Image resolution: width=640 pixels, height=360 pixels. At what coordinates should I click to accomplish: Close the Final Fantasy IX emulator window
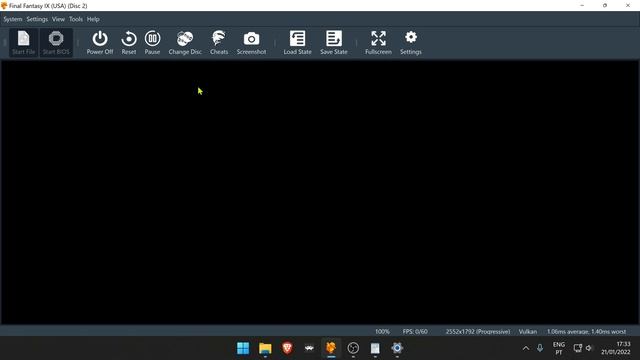tap(628, 5)
